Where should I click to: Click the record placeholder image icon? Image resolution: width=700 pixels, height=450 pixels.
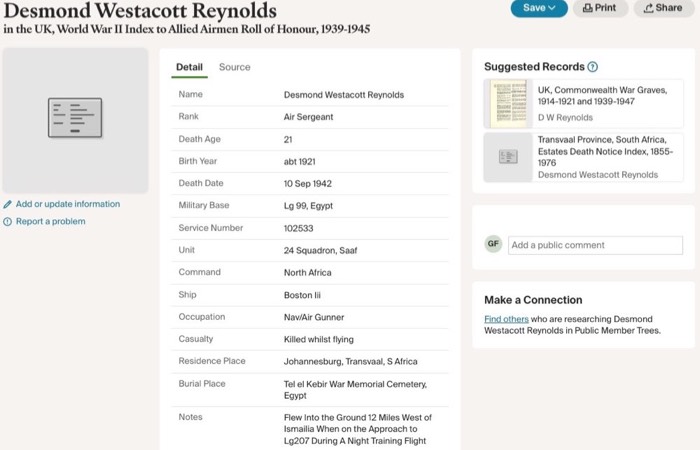(x=76, y=117)
